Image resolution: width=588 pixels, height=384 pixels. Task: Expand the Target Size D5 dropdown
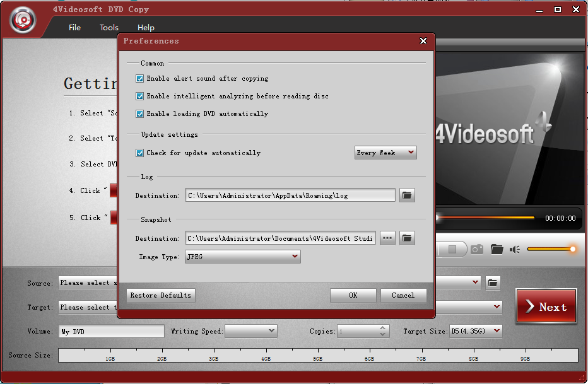click(x=476, y=331)
